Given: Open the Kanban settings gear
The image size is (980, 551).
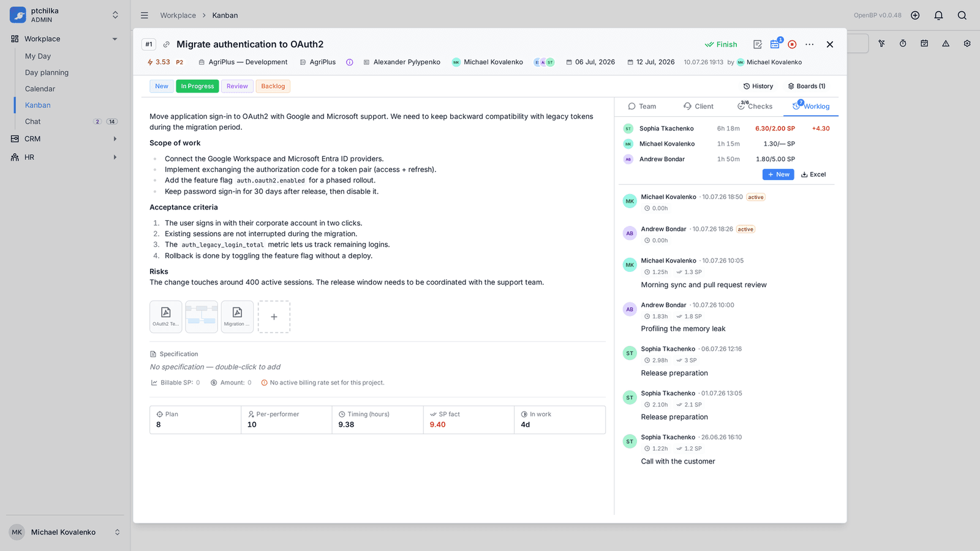Looking at the screenshot, I should tap(967, 43).
